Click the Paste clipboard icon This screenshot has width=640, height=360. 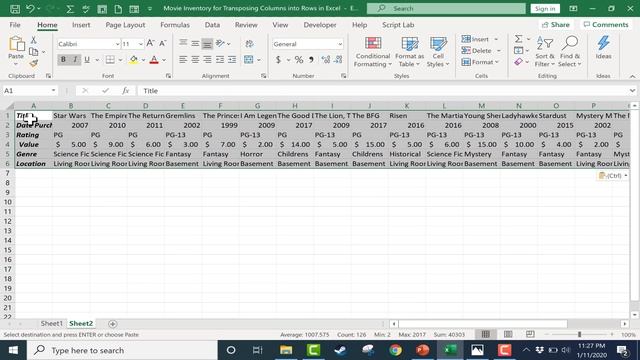pyautogui.click(x=16, y=43)
